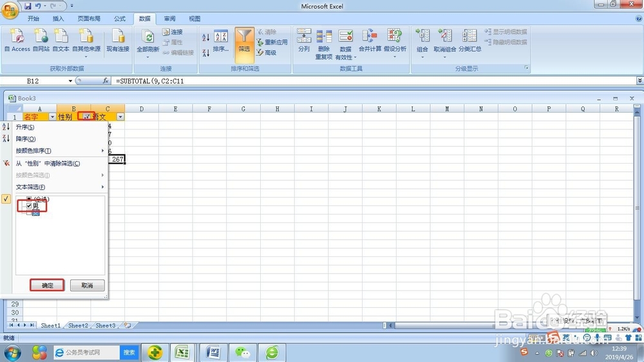This screenshot has height=362, width=644.
Task: Click the 自网站 import icon
Action: click(x=41, y=41)
